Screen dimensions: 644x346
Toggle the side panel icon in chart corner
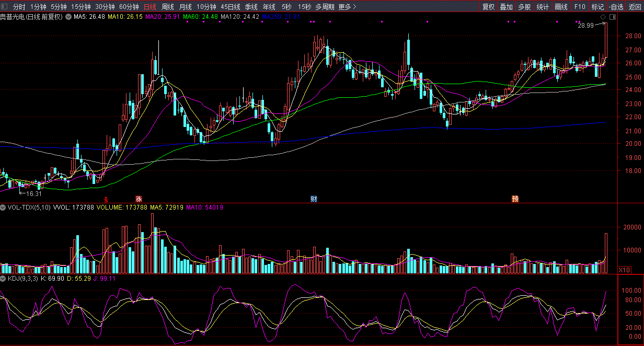612,18
